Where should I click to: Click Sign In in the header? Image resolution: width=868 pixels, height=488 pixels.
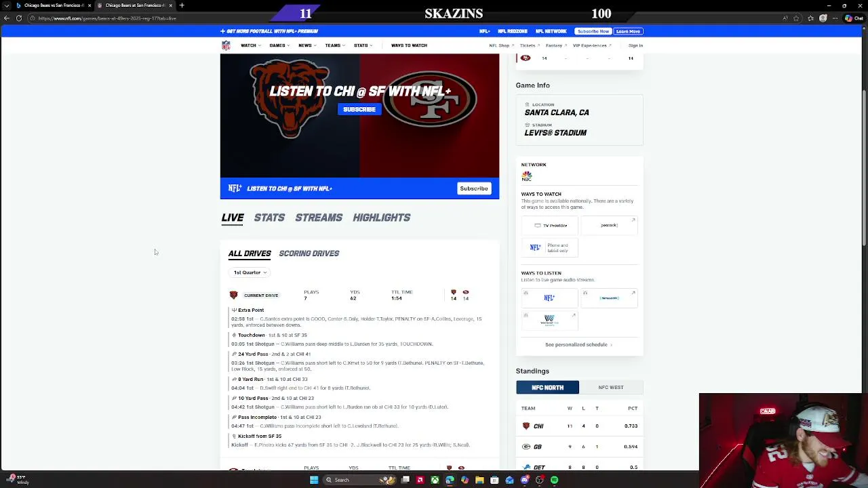pyautogui.click(x=635, y=45)
